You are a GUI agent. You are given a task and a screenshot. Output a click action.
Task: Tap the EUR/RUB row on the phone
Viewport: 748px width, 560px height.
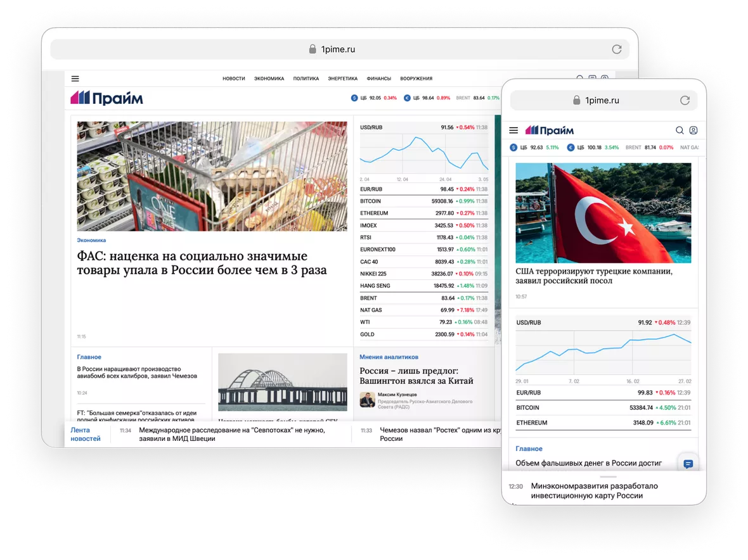[x=603, y=393]
